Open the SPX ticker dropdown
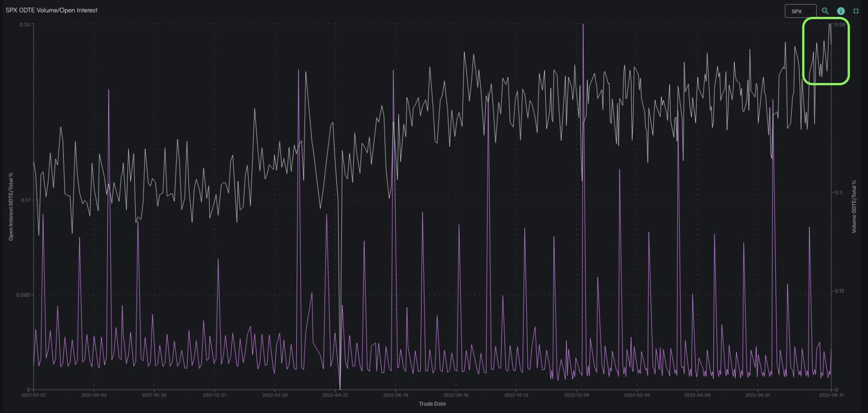Image resolution: width=868 pixels, height=413 pixels. (x=800, y=11)
